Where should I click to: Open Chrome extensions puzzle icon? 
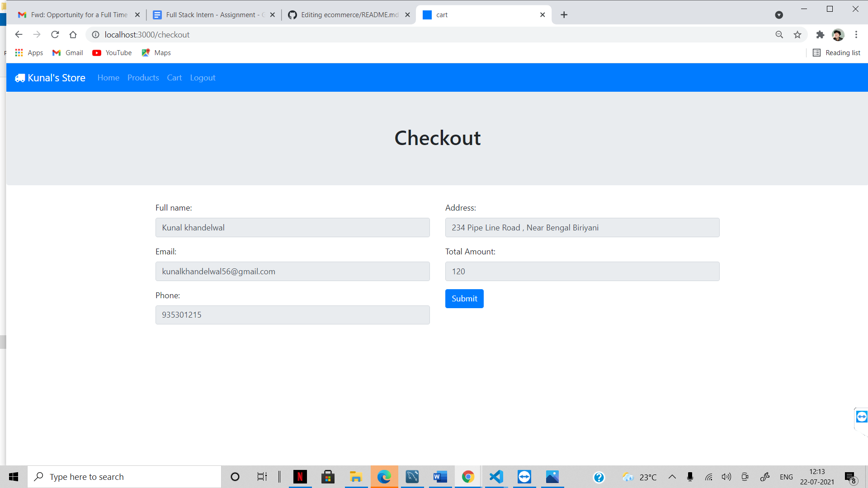[820, 35]
